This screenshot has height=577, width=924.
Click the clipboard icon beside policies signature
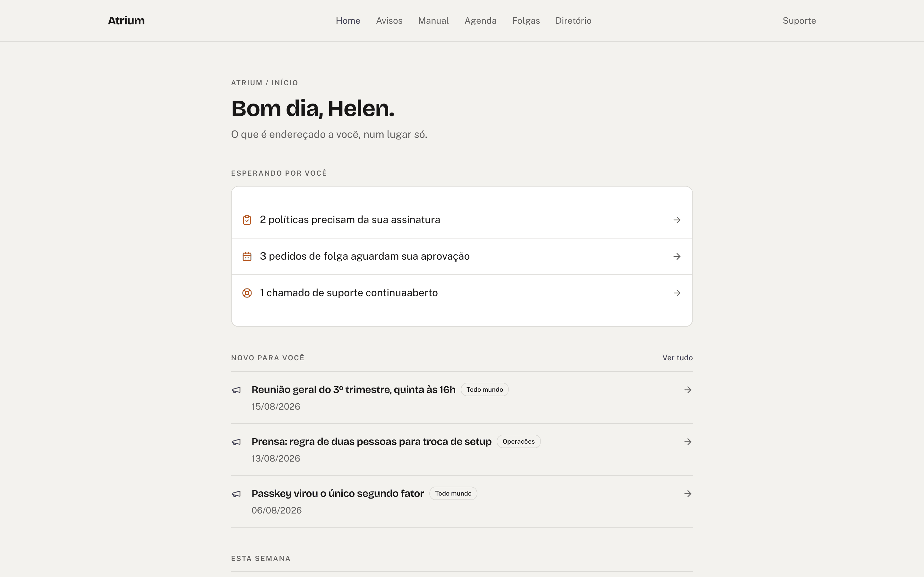pyautogui.click(x=247, y=220)
